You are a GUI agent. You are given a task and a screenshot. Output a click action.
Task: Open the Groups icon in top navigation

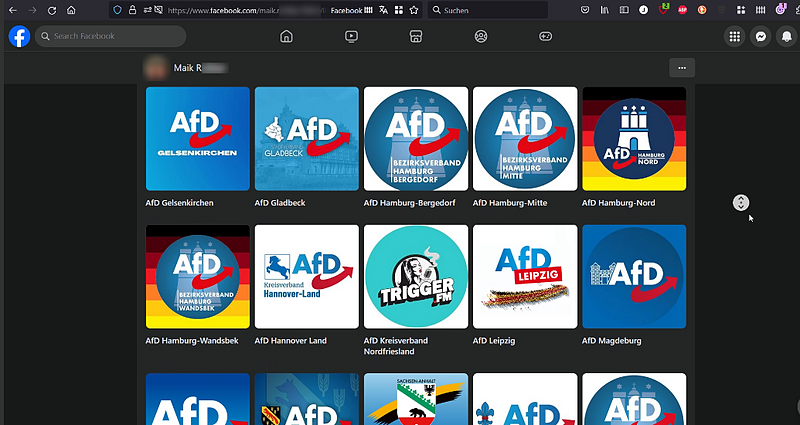click(481, 36)
